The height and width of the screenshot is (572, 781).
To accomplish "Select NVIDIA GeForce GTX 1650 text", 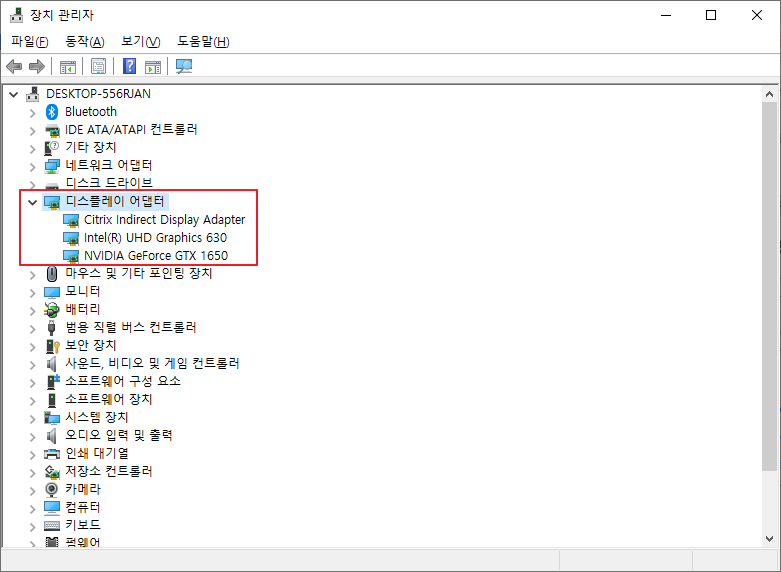I will click(x=156, y=256).
